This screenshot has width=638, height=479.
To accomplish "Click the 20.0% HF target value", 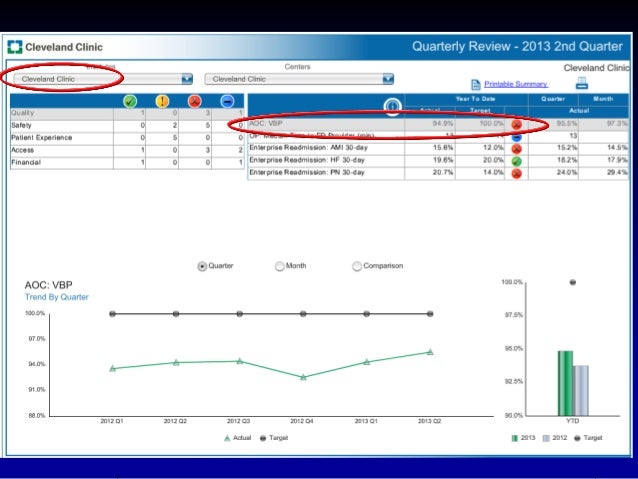I will click(493, 160).
